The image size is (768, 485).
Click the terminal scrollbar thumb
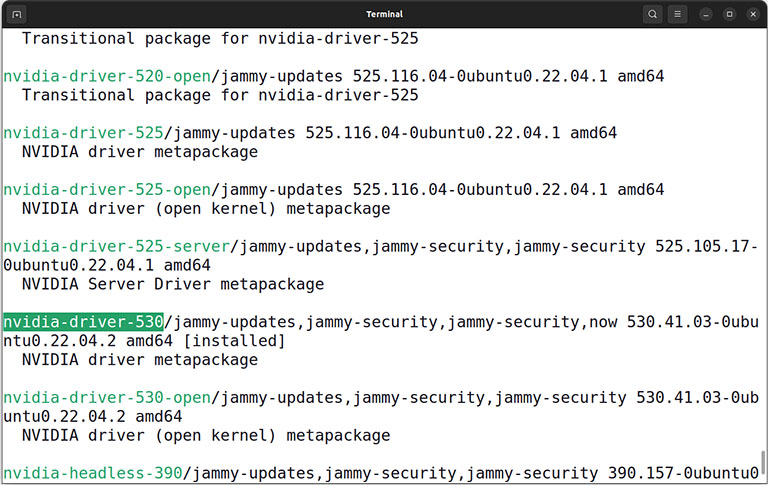pos(763,463)
